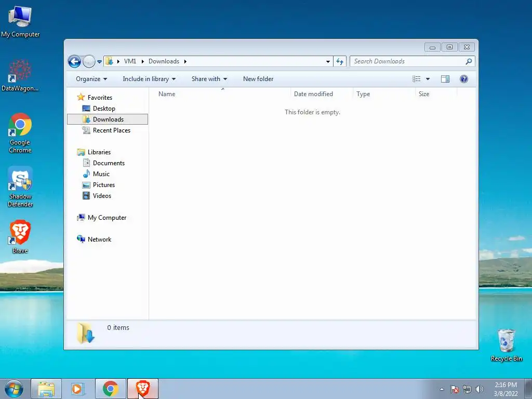Viewport: 532px width, 399px height.
Task: Select Libraries in navigation pane
Action: coord(99,152)
